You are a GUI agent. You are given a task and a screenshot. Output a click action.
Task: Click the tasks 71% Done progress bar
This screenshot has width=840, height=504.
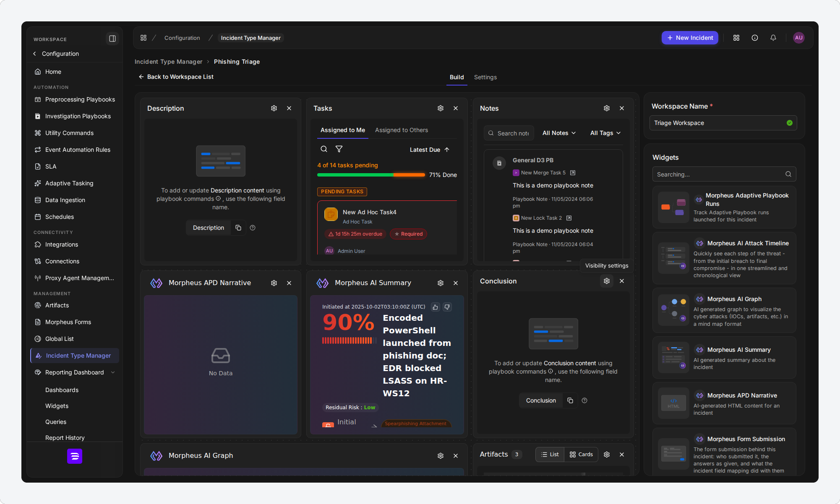(371, 175)
